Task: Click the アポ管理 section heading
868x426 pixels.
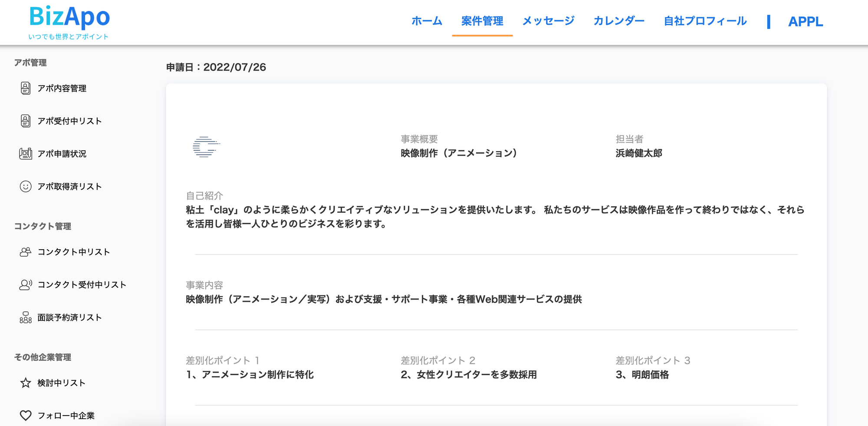Action: [30, 63]
